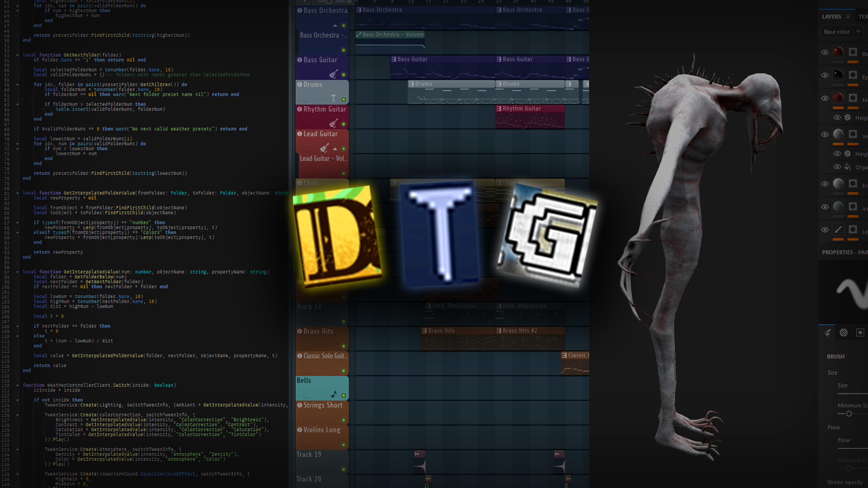The image size is (868, 488).
Task: Collapse the Bass Orchestra track group arrow
Action: [335, 25]
